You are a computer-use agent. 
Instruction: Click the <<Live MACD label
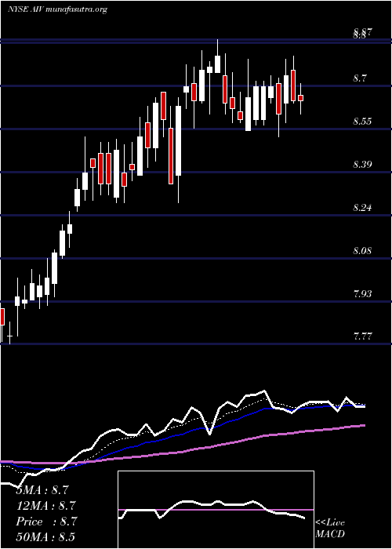click(330, 529)
